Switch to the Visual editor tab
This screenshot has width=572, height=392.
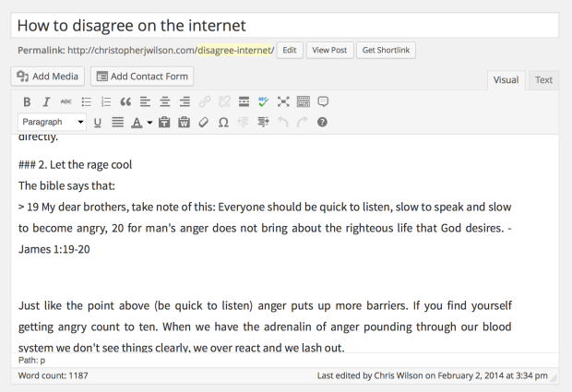coord(506,80)
